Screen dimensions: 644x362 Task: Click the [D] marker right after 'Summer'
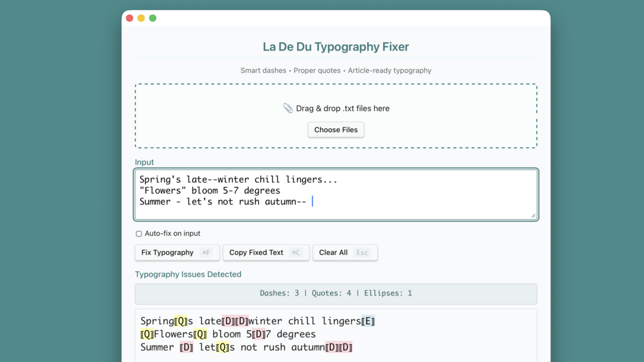point(186,347)
